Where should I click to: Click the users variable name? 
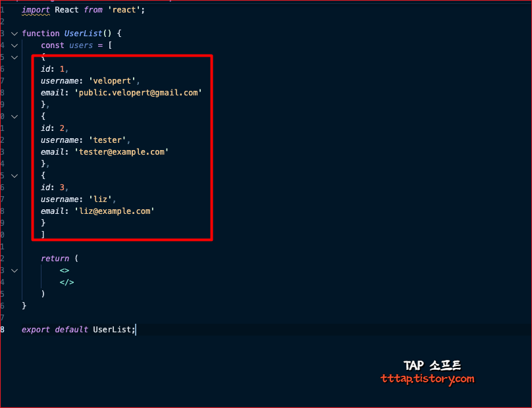[x=81, y=45]
